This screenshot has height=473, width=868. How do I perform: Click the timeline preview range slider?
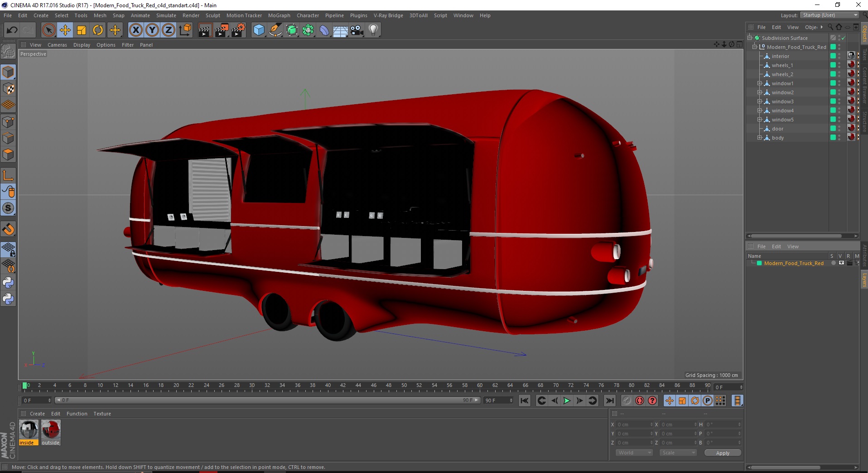267,400
